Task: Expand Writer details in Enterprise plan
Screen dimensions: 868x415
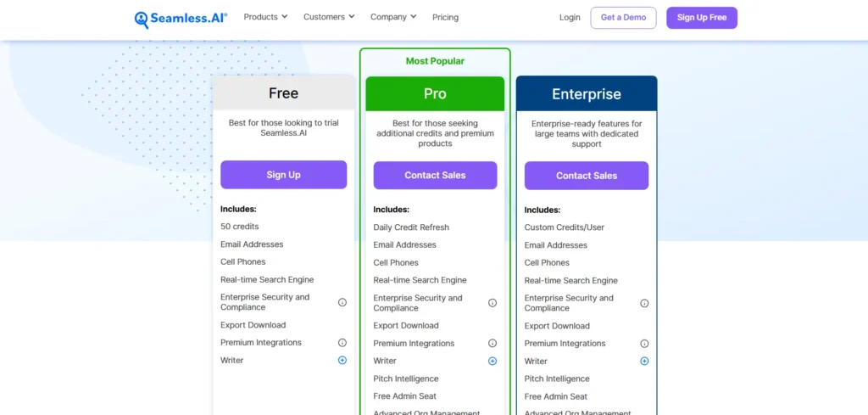Action: 644,362
